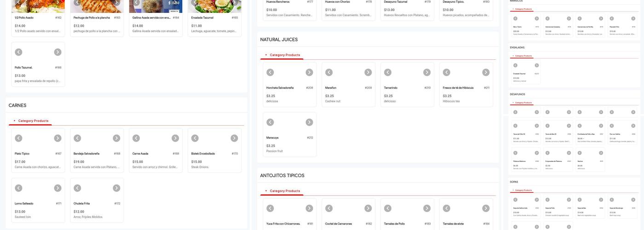Show previous image on Mar y Tierra card

coord(515,18)
